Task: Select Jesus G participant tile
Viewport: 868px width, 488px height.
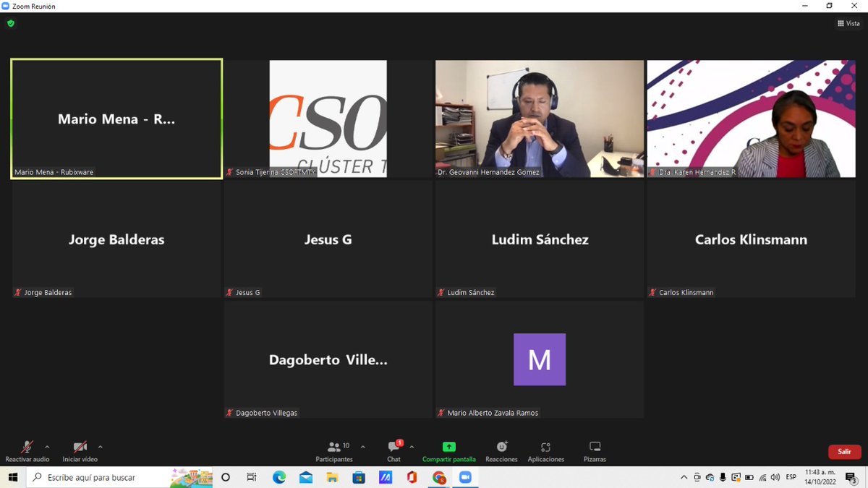Action: [328, 239]
